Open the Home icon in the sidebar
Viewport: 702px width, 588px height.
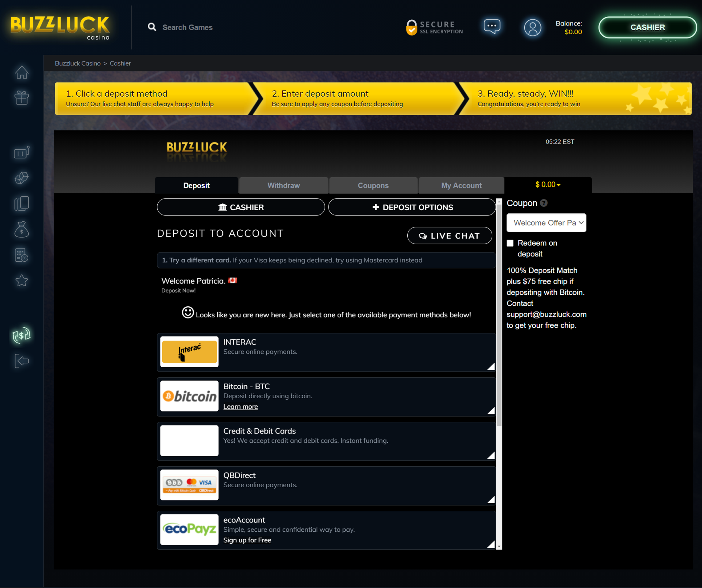(x=22, y=72)
